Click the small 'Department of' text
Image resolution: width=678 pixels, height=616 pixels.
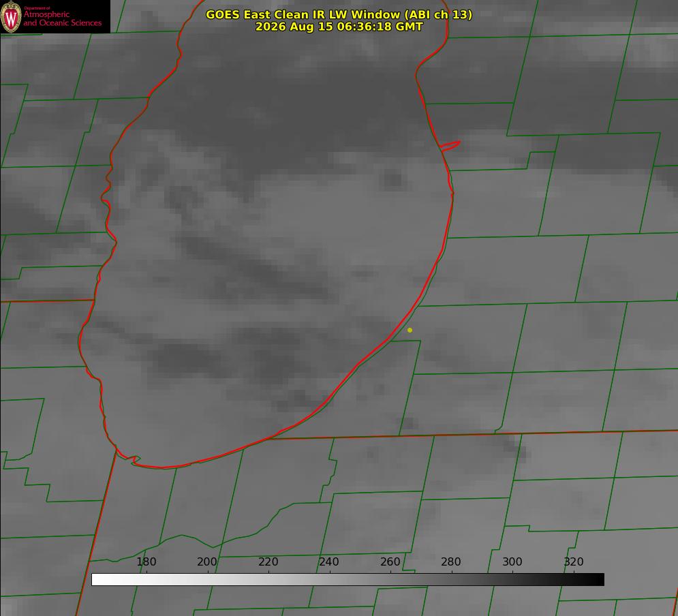coord(37,8)
